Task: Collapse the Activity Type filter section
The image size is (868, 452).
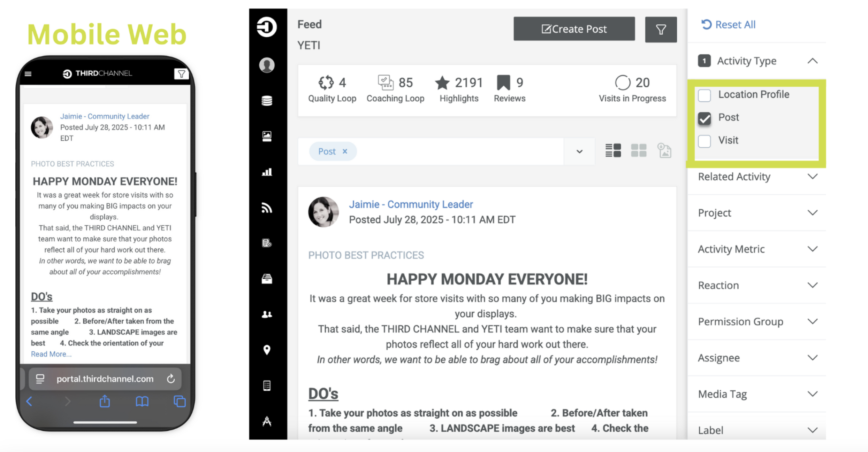Action: 812,61
